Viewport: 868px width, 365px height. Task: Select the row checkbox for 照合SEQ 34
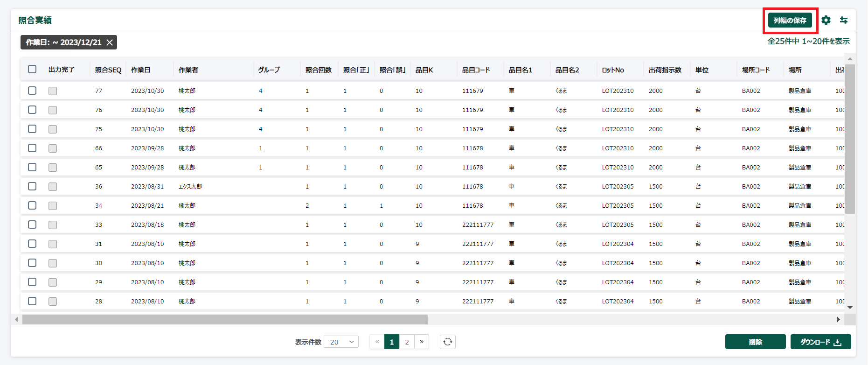tap(32, 205)
